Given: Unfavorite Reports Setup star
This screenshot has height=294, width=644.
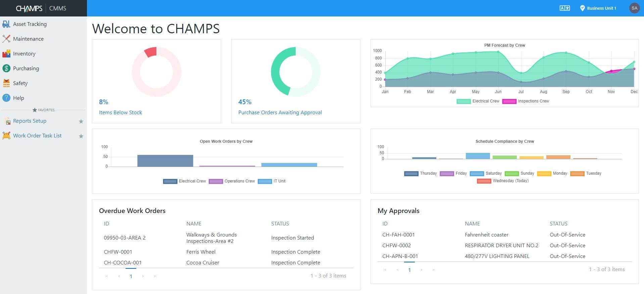Looking at the screenshot, I should point(81,121).
